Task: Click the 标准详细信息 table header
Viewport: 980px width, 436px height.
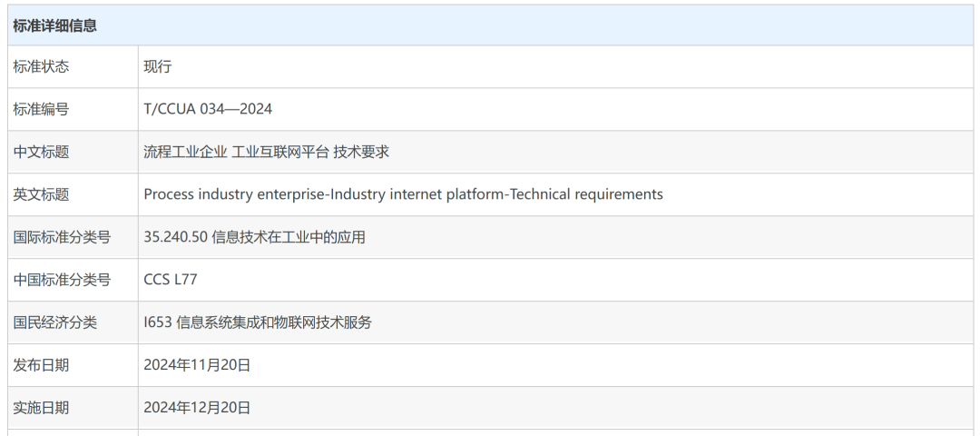Action: pyautogui.click(x=55, y=25)
